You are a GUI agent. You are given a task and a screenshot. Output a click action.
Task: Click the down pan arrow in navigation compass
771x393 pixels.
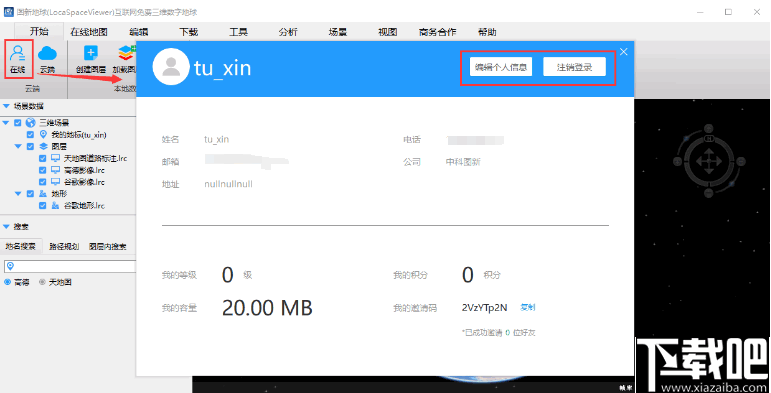709,171
